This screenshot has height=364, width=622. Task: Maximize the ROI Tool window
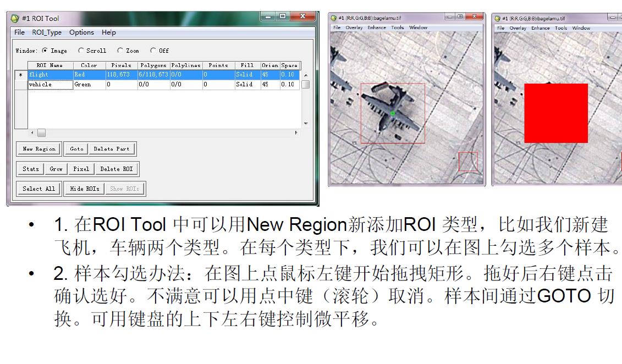(283, 16)
